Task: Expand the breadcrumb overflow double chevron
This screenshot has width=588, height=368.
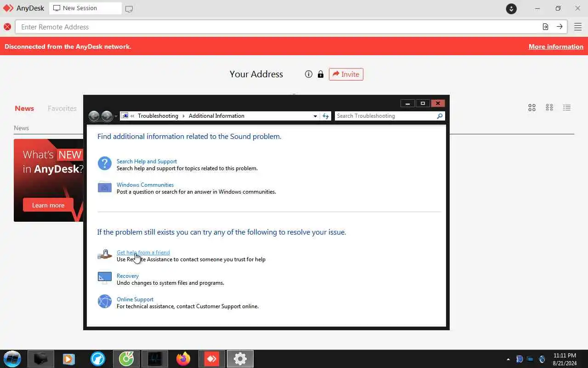Action: [132, 116]
